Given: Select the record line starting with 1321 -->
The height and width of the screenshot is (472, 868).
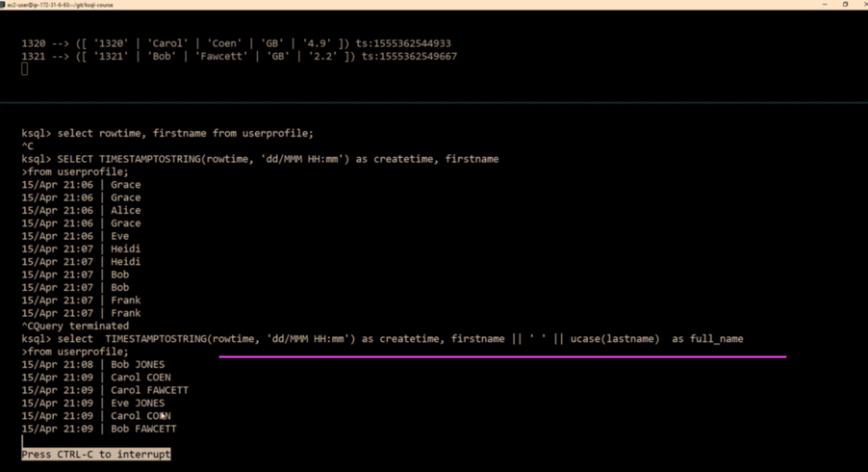Looking at the screenshot, I should point(240,56).
